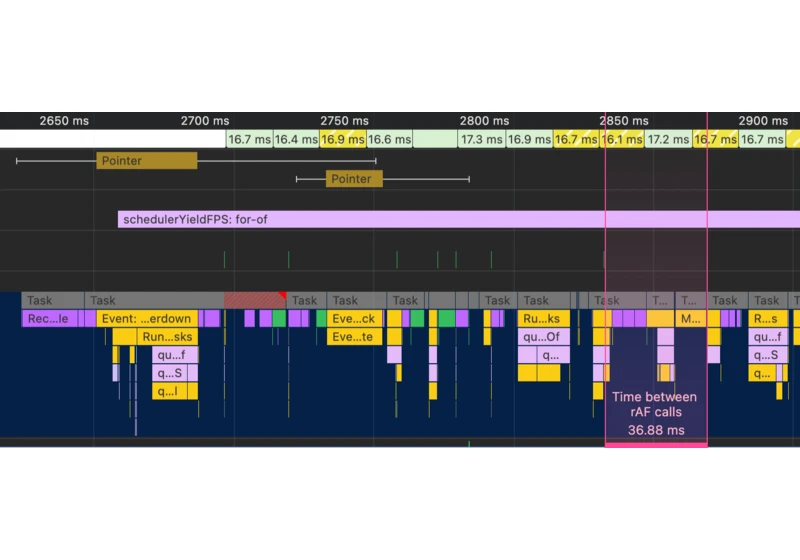This screenshot has width=800, height=560.
Task: Select the 17.3 ms frame
Action: tap(482, 139)
